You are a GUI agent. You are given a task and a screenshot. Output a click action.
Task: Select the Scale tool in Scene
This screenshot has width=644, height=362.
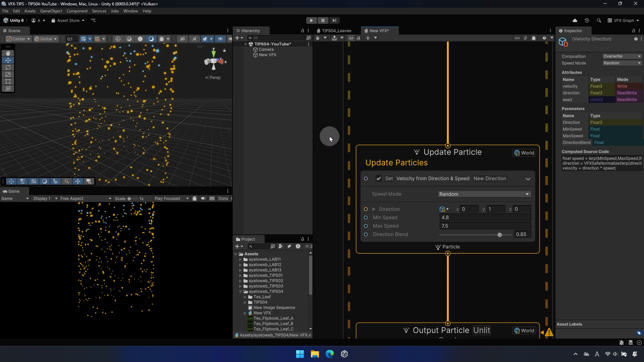pyautogui.click(x=8, y=74)
